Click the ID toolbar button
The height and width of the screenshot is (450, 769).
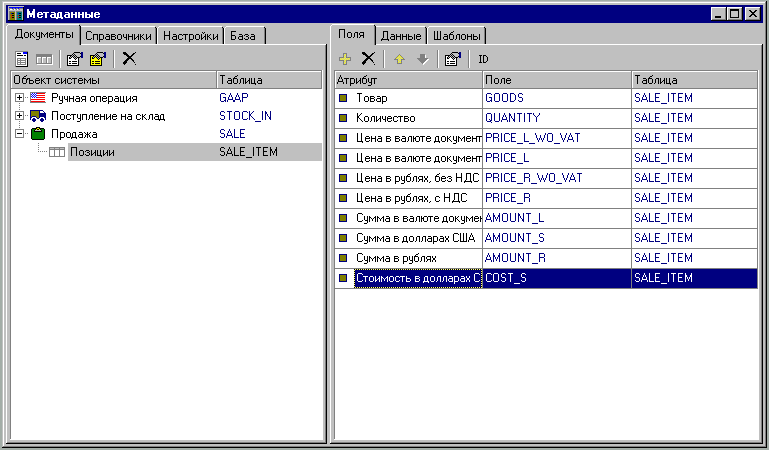click(483, 59)
